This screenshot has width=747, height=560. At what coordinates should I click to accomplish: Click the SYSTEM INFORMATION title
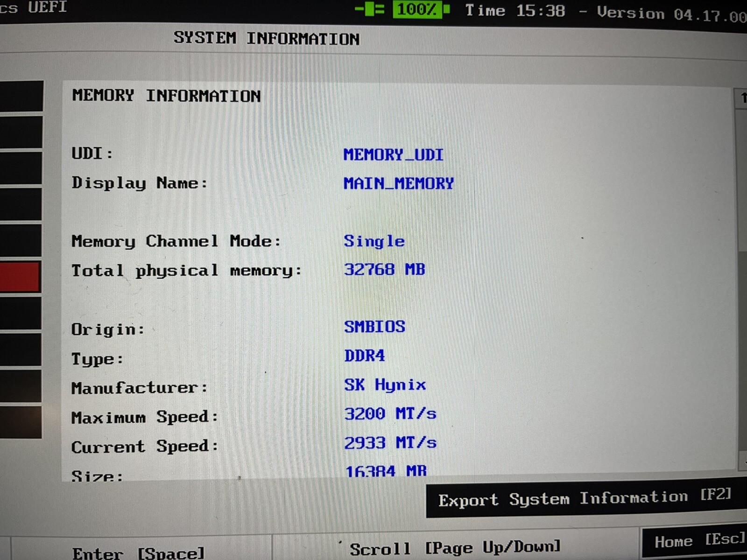click(x=267, y=38)
